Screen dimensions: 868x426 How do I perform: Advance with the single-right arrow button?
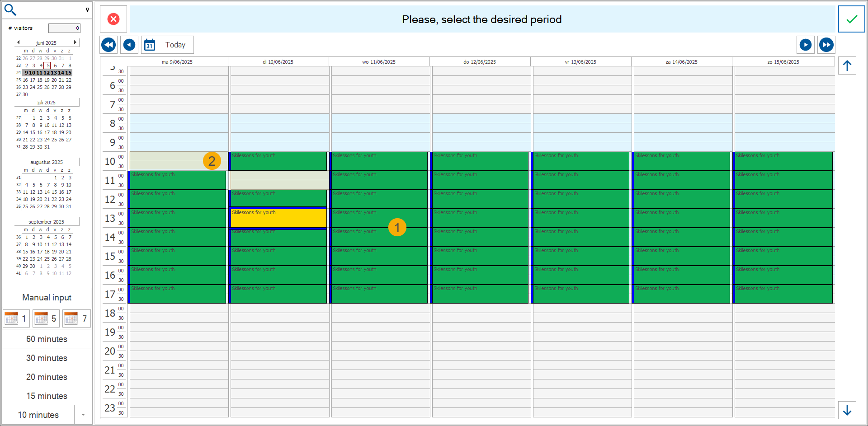coord(806,45)
